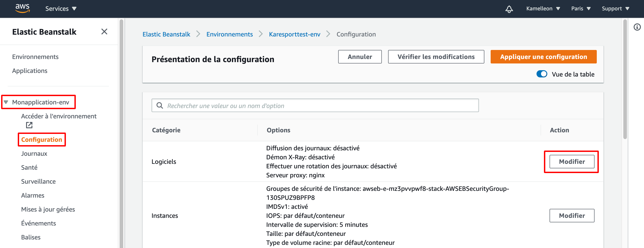Click inside the option search field
The image size is (644, 248).
(275, 105)
